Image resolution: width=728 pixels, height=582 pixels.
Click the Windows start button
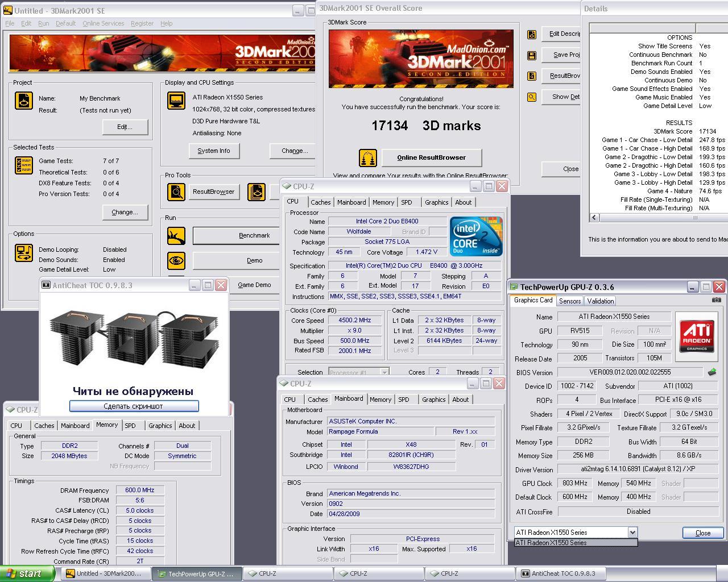(x=27, y=573)
